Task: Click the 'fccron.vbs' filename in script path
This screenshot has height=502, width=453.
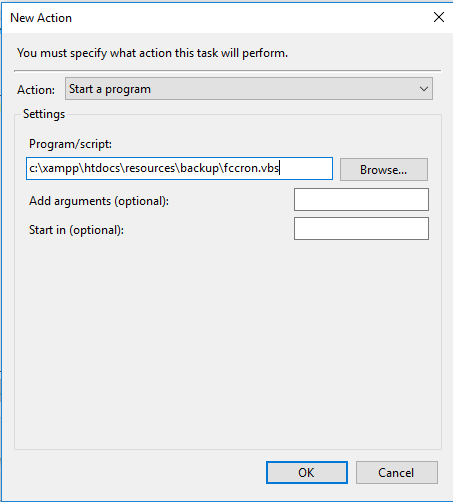Action: click(251, 168)
